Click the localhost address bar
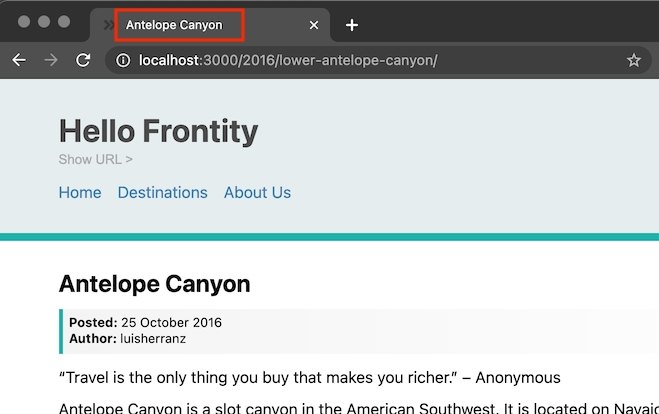 pos(350,61)
